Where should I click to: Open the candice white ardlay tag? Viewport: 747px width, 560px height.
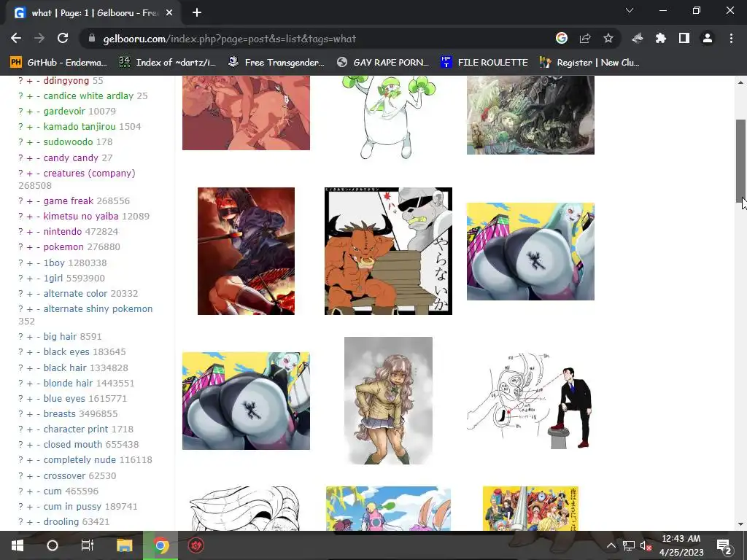click(88, 96)
